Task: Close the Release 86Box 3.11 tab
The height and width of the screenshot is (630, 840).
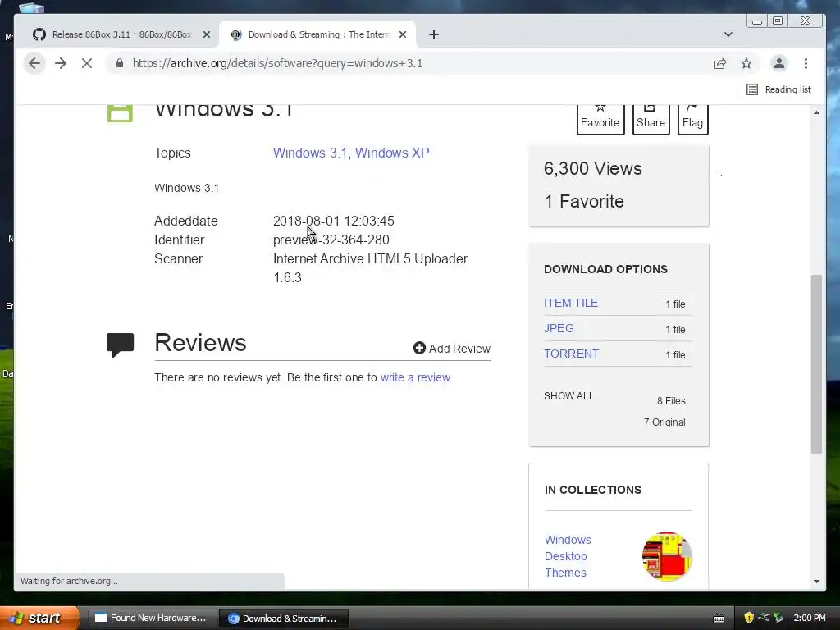Action: (x=206, y=34)
